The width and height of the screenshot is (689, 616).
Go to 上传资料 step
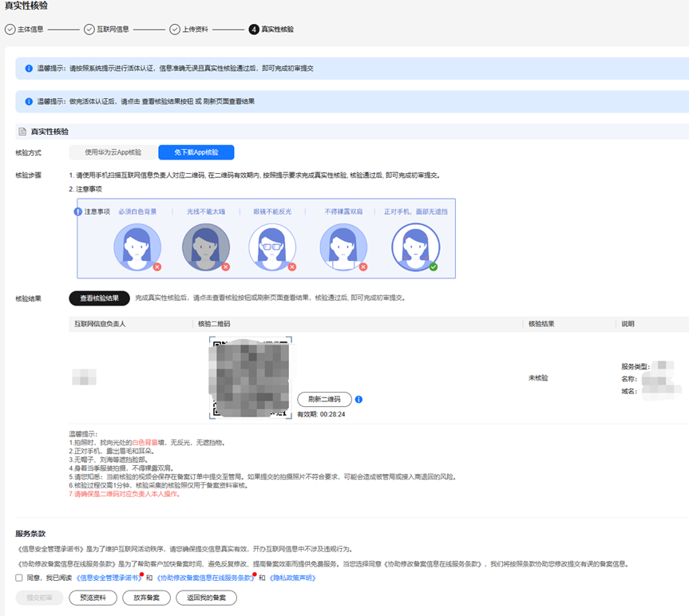(x=195, y=30)
